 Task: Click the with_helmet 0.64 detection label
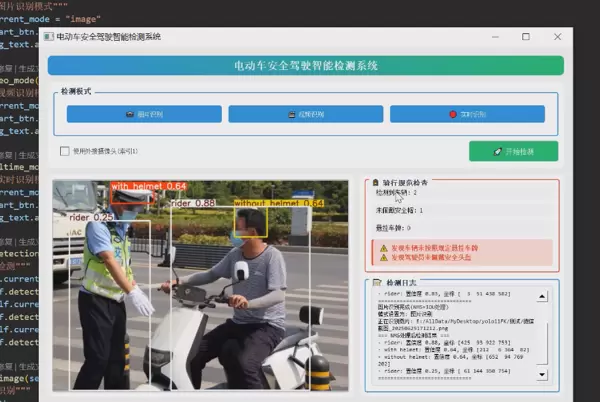pyautogui.click(x=148, y=186)
